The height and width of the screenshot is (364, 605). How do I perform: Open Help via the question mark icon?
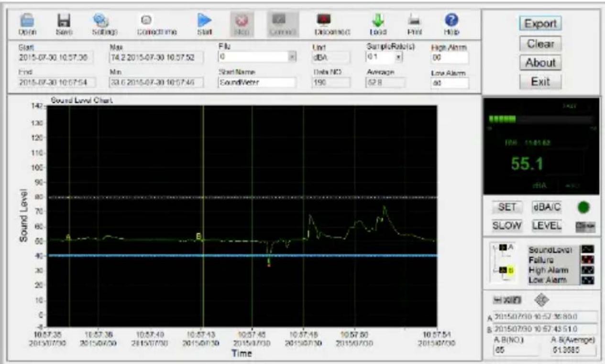[451, 21]
